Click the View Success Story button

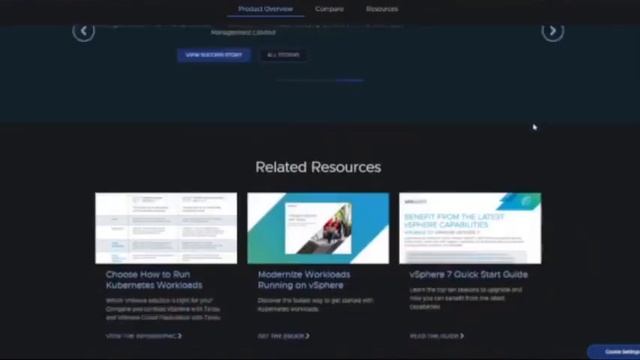click(214, 55)
